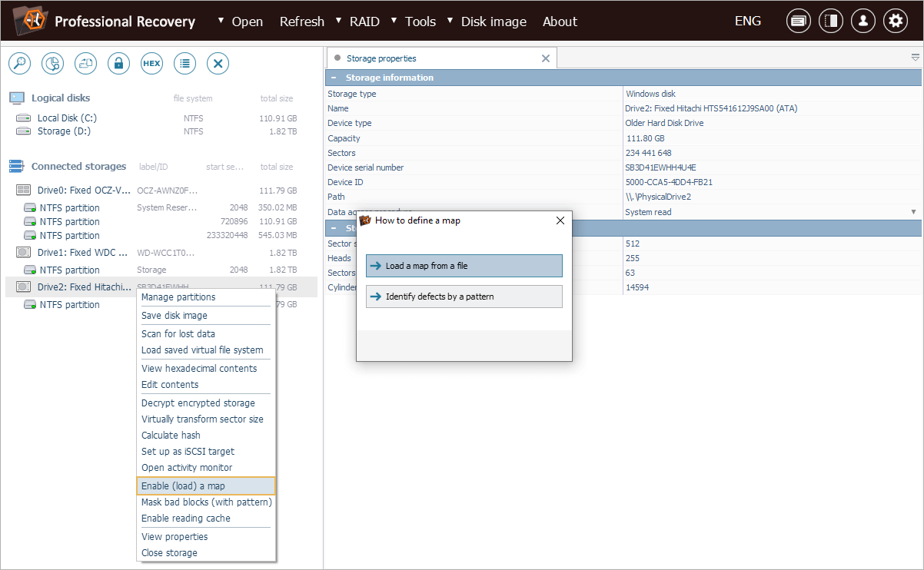
Task: Click the Drive0 Fixed OCZ disk icon
Action: click(23, 191)
